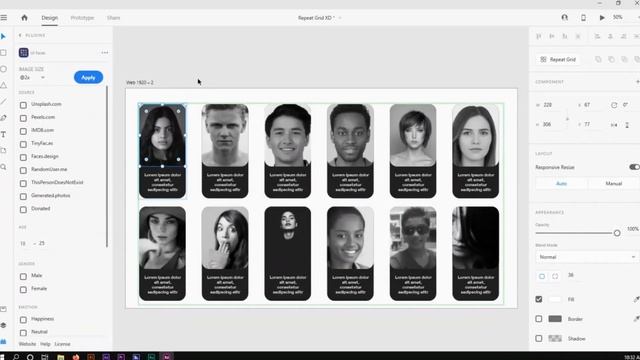Select the Pen tool

(3, 118)
